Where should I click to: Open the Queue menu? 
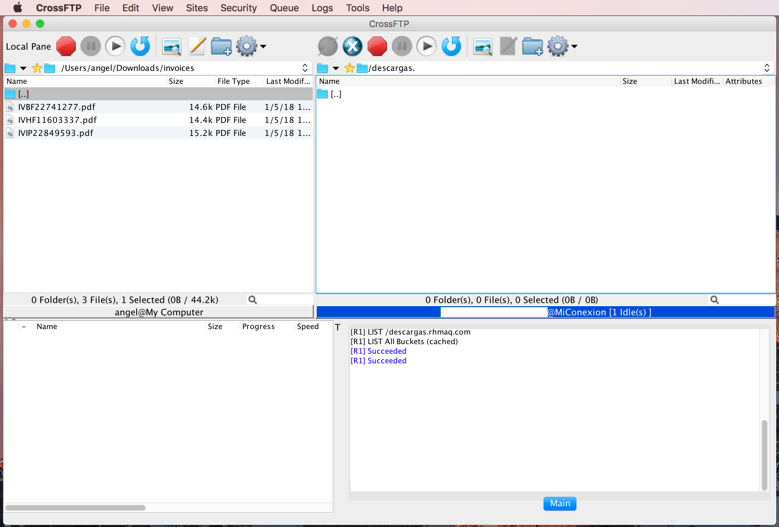pyautogui.click(x=284, y=8)
